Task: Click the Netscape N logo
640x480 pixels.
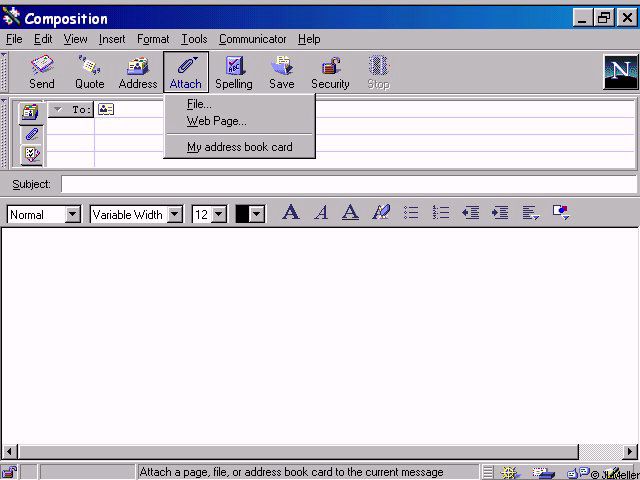Action: (x=620, y=73)
